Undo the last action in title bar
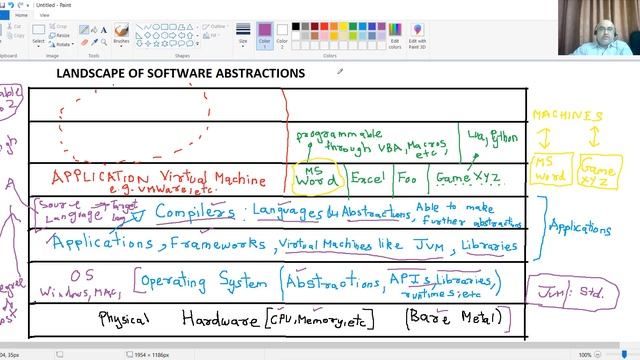The width and height of the screenshot is (640, 360). [x=11, y=5]
